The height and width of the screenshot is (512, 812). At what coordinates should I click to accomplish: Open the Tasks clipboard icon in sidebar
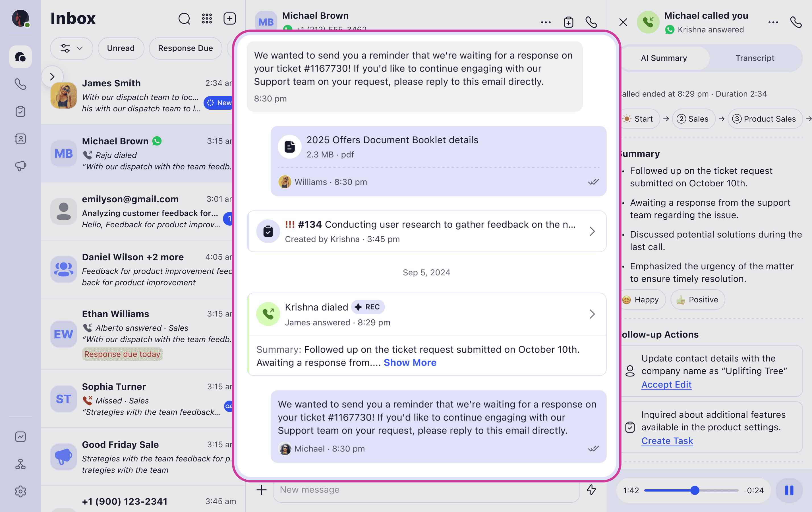20,111
